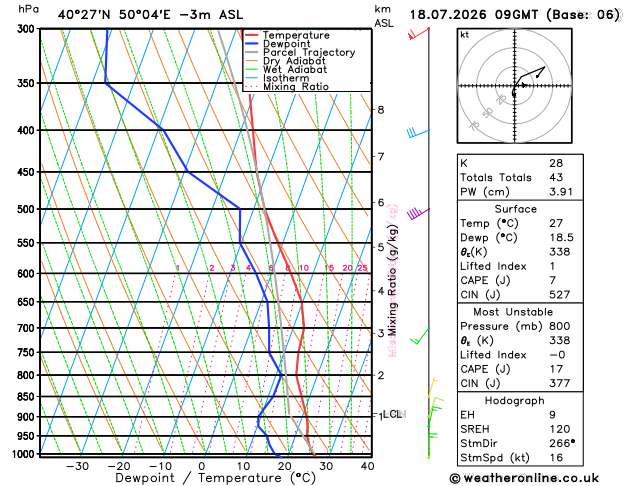Viewport: 629px width, 486px height.
Task: Click the 8 km altitude axis label
Action: 381,109
